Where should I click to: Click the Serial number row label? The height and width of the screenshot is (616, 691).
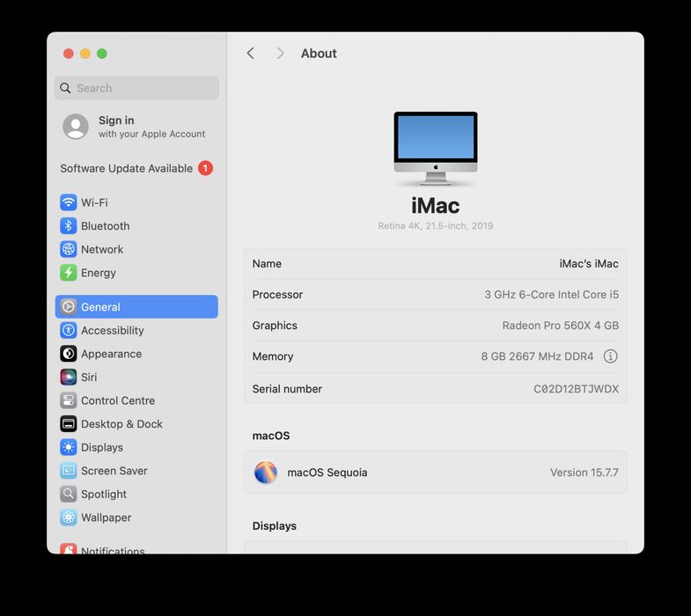[287, 389]
